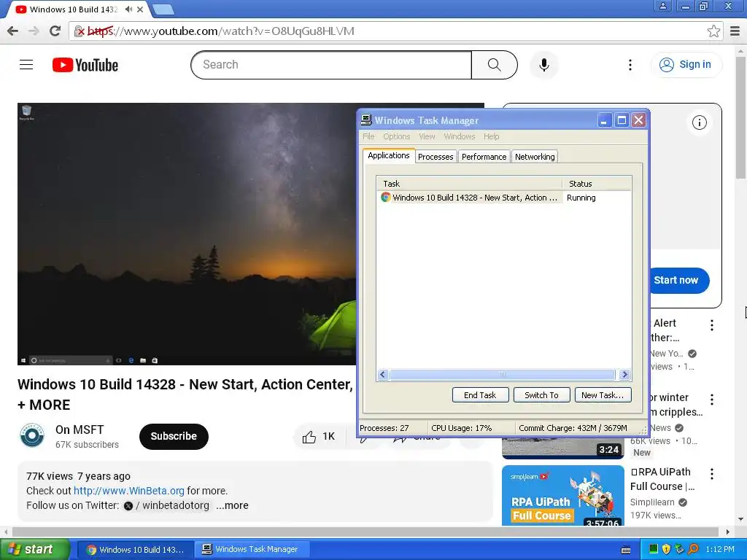Subscribe to On MSFT channel
747x560 pixels.
174,436
